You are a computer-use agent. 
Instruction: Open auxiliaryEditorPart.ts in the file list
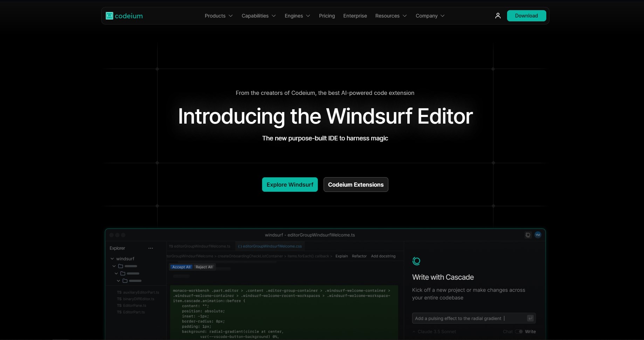[x=138, y=292]
